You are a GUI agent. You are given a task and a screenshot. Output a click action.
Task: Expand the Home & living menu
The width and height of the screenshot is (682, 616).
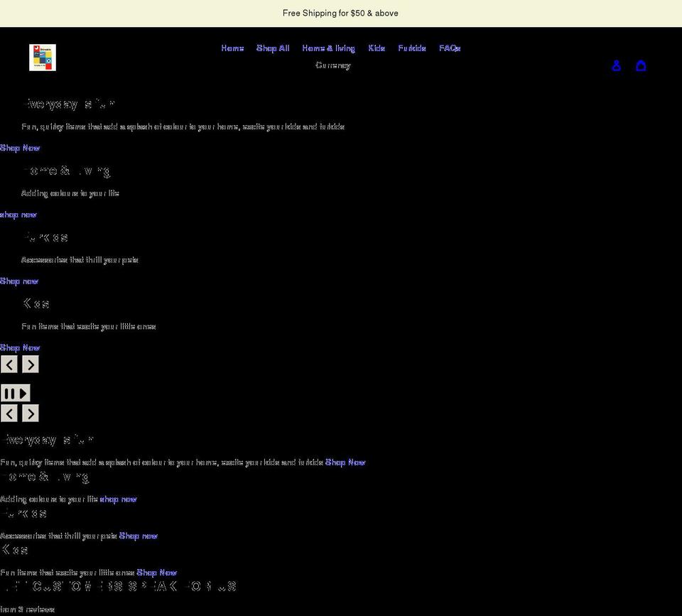tap(328, 48)
